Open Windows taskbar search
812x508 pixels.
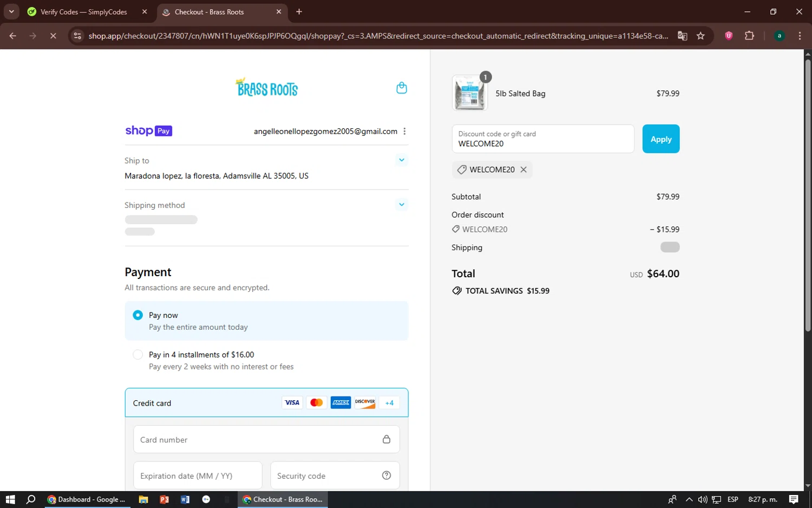pyautogui.click(x=31, y=499)
